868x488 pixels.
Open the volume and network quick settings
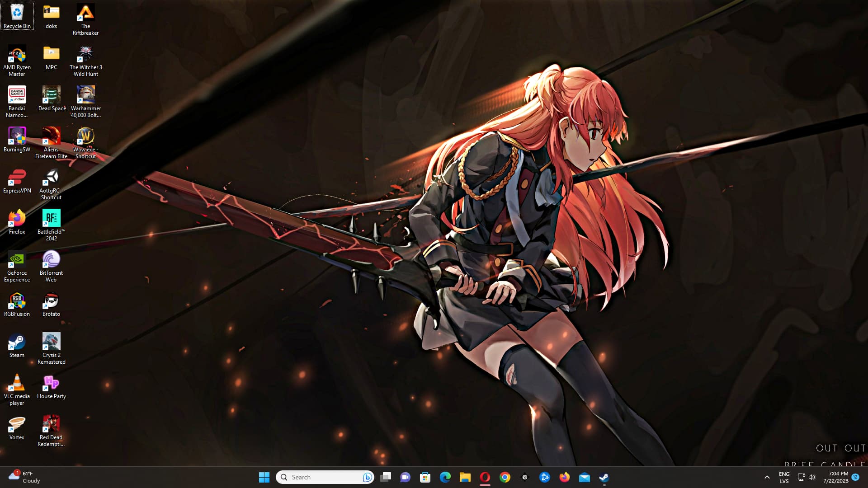(806, 477)
